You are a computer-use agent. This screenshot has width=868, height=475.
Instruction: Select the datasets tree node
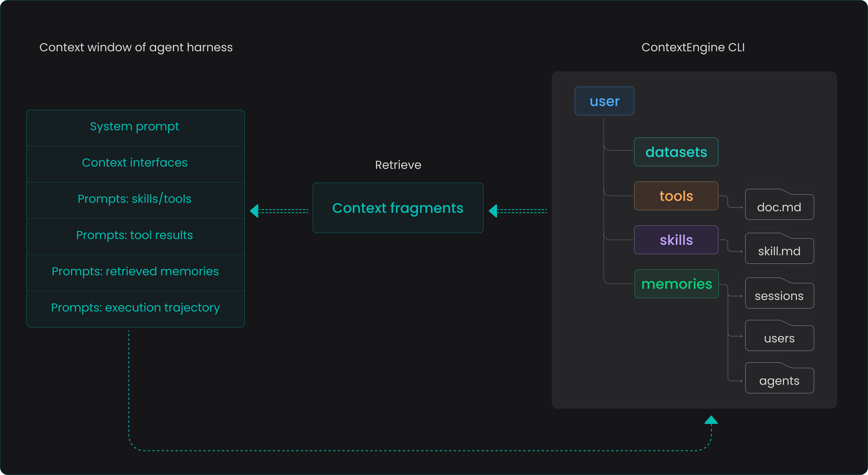(676, 152)
